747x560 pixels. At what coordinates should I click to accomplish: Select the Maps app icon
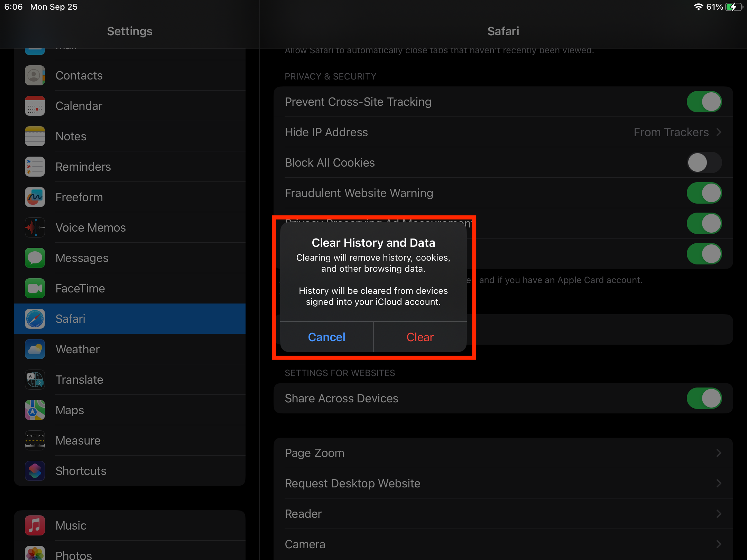pyautogui.click(x=35, y=410)
